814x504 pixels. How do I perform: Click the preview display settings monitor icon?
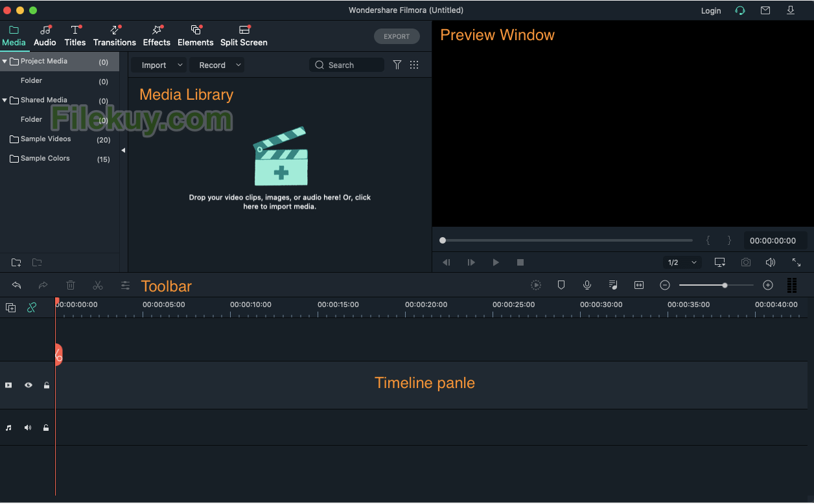(720, 262)
